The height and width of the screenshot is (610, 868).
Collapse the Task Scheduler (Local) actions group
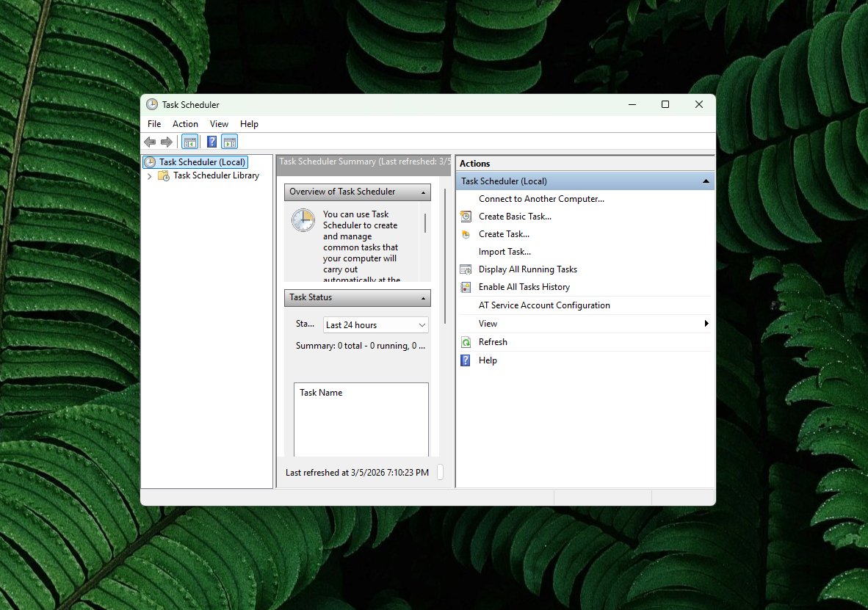coord(705,181)
